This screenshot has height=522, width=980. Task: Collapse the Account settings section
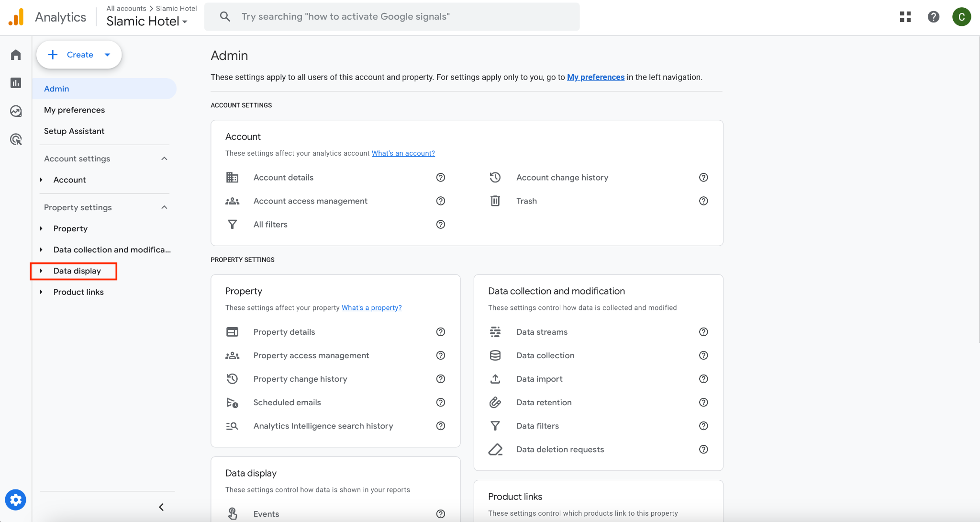point(164,159)
